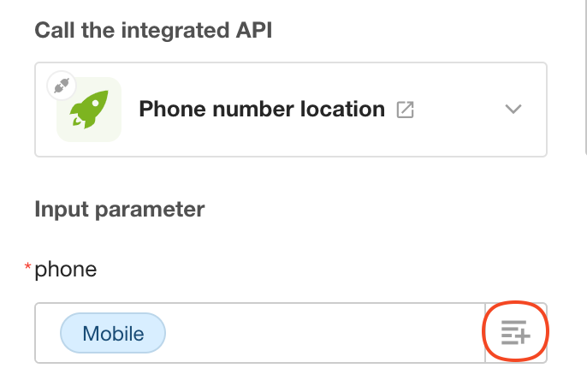Click the Phone number location title text
The width and height of the screenshot is (587, 392).
pyautogui.click(x=262, y=109)
